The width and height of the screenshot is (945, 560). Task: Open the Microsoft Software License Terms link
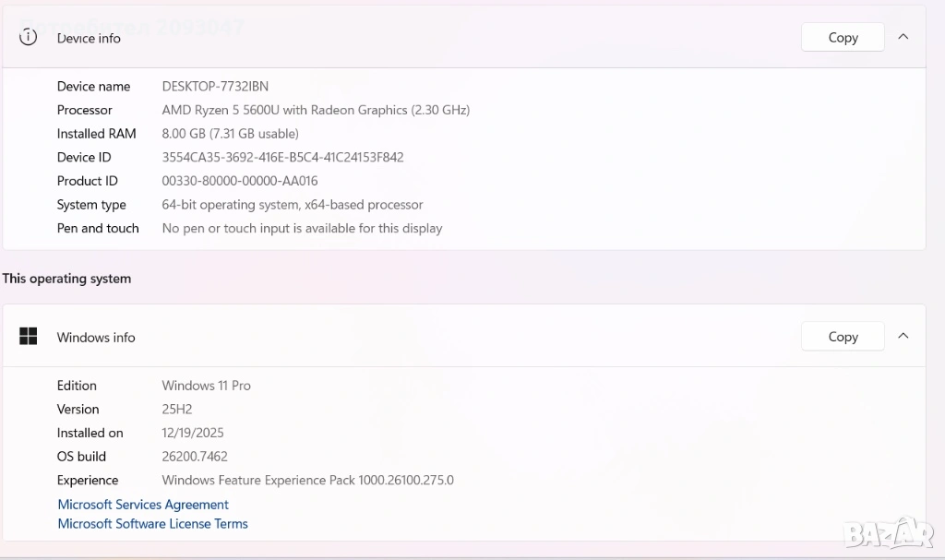(152, 524)
